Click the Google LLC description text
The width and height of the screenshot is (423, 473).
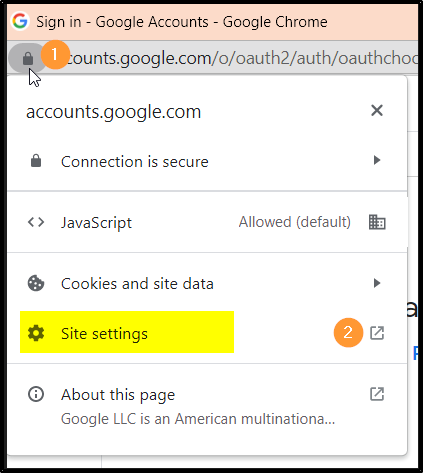click(198, 419)
